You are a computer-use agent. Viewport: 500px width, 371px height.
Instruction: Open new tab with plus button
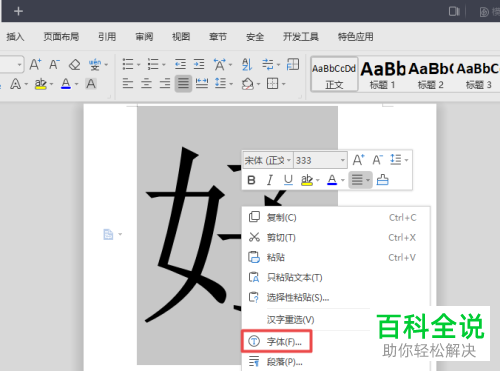18,11
